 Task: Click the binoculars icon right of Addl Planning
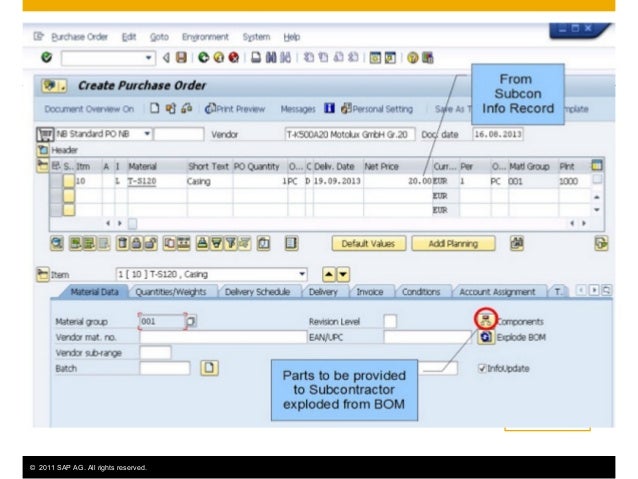coord(517,243)
